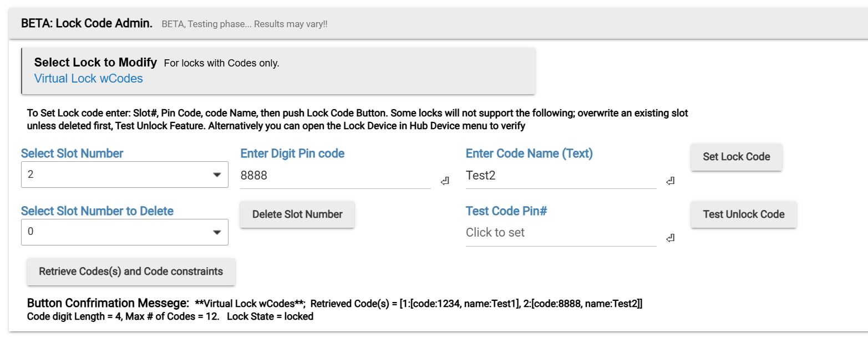Screen dimensions: 868x338
Task: Focus the pin code field containing 8888
Action: pyautogui.click(x=335, y=176)
